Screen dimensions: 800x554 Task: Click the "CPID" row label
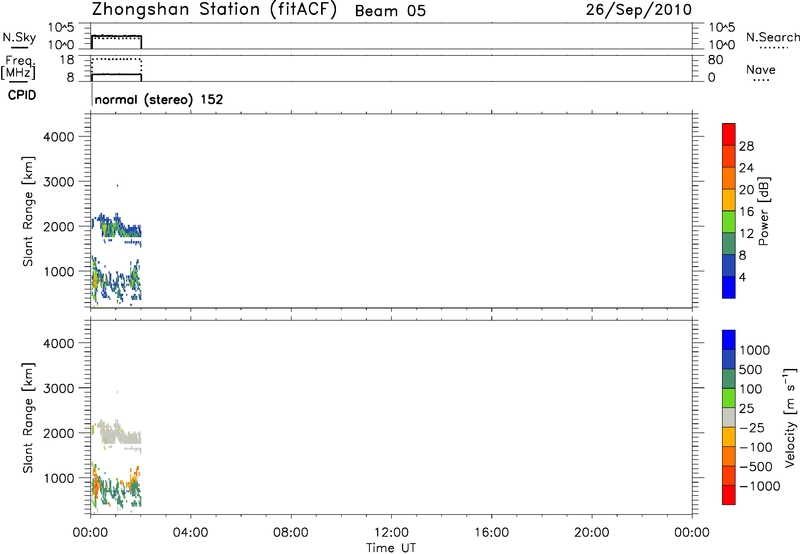click(21, 95)
